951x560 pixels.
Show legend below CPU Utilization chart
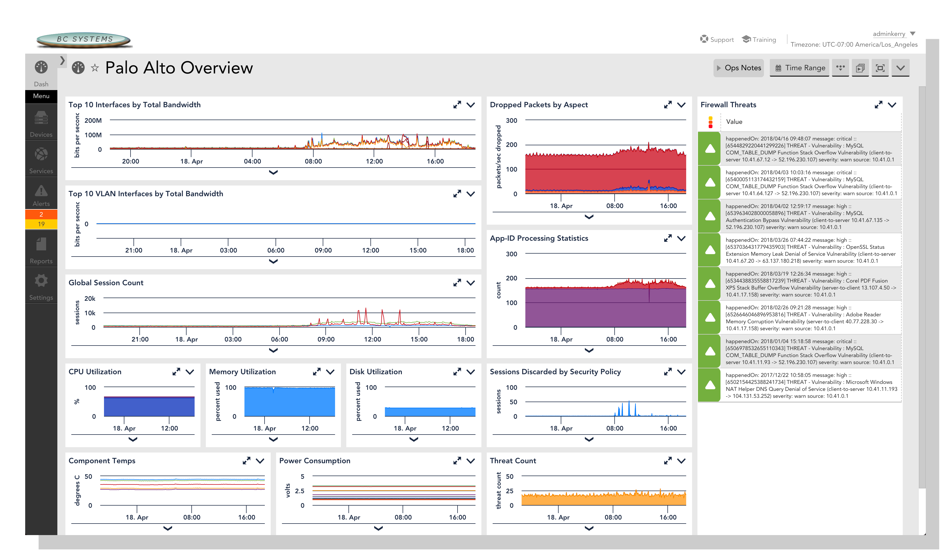(x=133, y=440)
